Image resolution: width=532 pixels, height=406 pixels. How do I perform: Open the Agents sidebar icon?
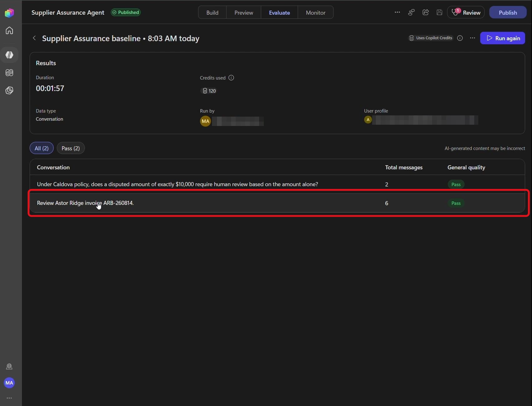[x=9, y=55]
